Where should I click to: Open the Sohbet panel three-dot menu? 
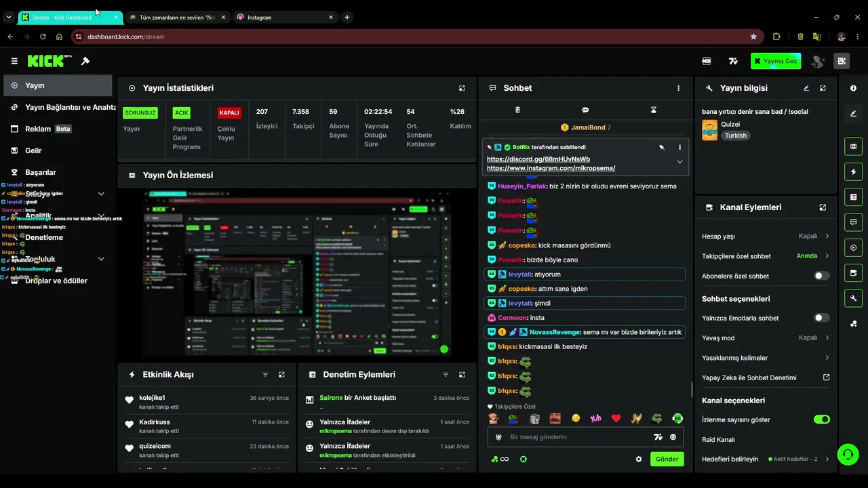(678, 88)
